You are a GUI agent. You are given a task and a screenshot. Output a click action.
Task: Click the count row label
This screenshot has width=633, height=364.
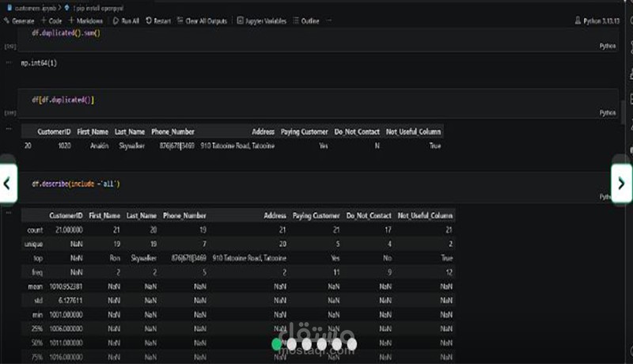point(35,230)
